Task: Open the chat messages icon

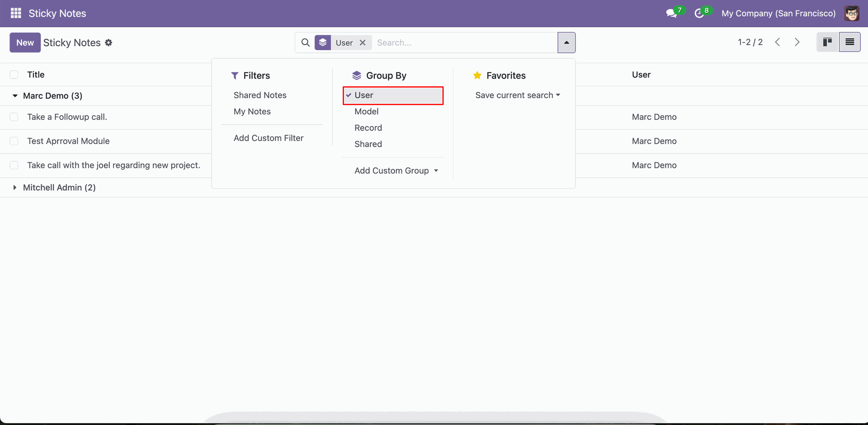Action: coord(671,14)
